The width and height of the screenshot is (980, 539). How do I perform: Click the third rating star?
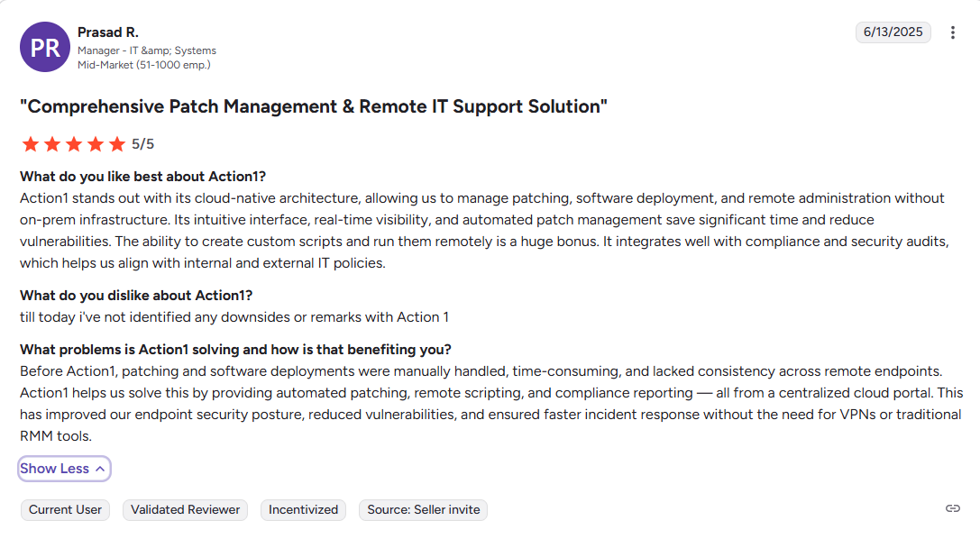point(74,144)
